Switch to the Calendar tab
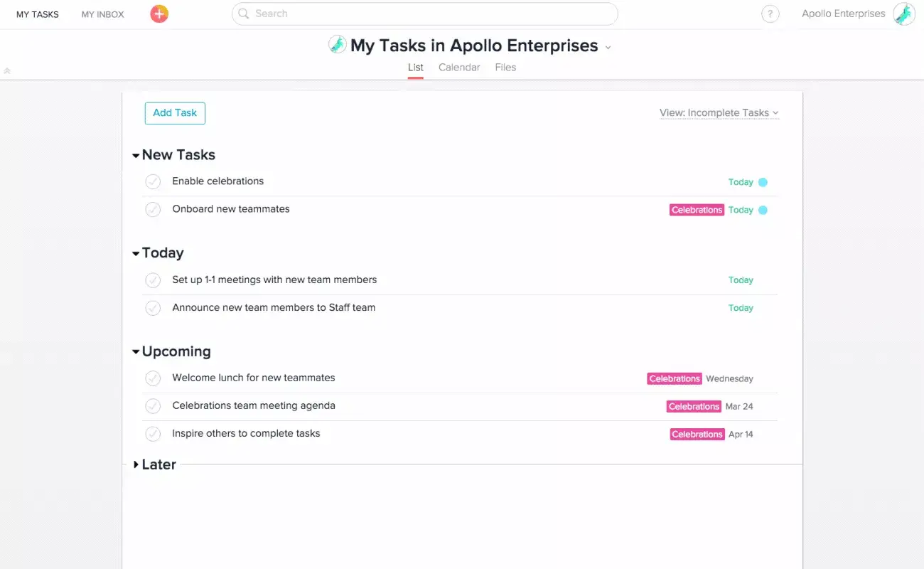 tap(458, 67)
